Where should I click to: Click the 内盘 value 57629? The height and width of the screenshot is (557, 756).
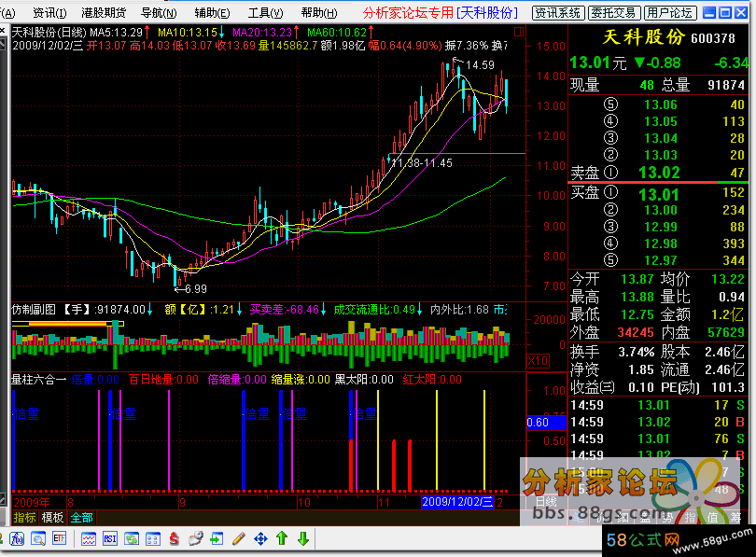(x=726, y=332)
